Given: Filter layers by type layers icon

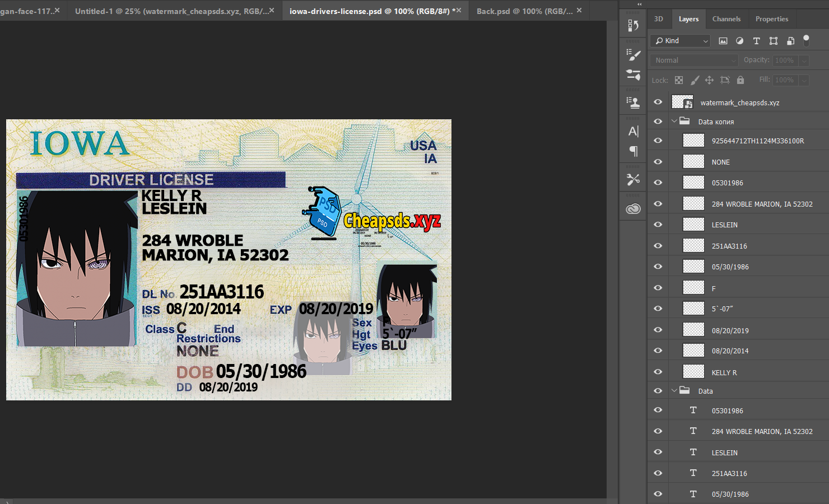Looking at the screenshot, I should [x=756, y=41].
